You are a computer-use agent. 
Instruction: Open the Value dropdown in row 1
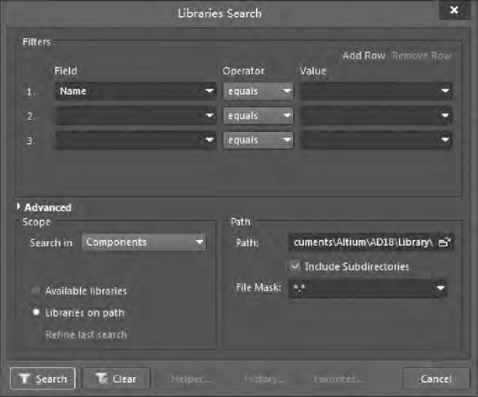(x=376, y=91)
